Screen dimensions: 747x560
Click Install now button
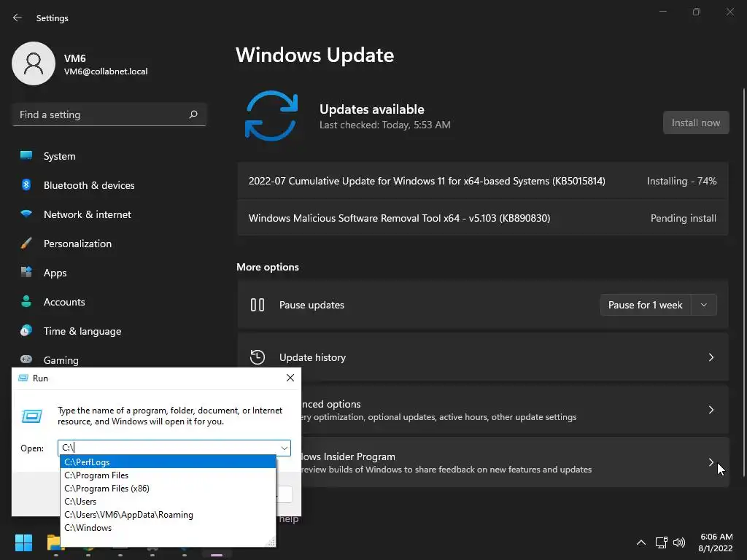[695, 122]
